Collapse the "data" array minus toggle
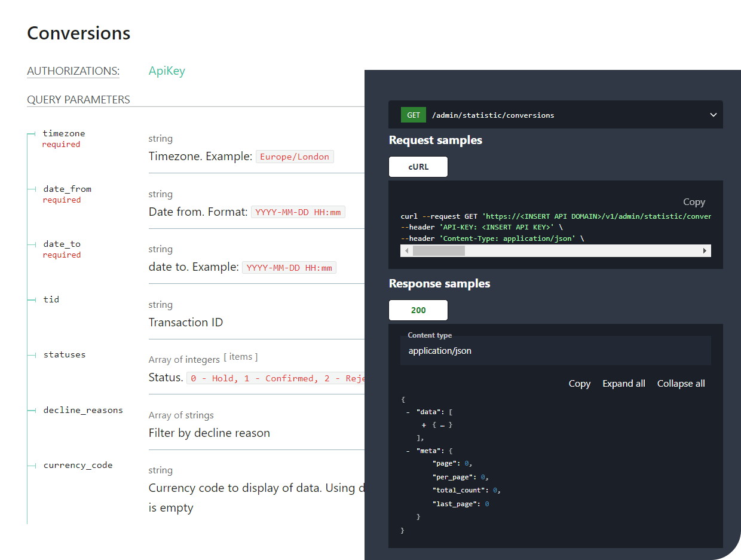741x560 pixels. click(x=408, y=412)
